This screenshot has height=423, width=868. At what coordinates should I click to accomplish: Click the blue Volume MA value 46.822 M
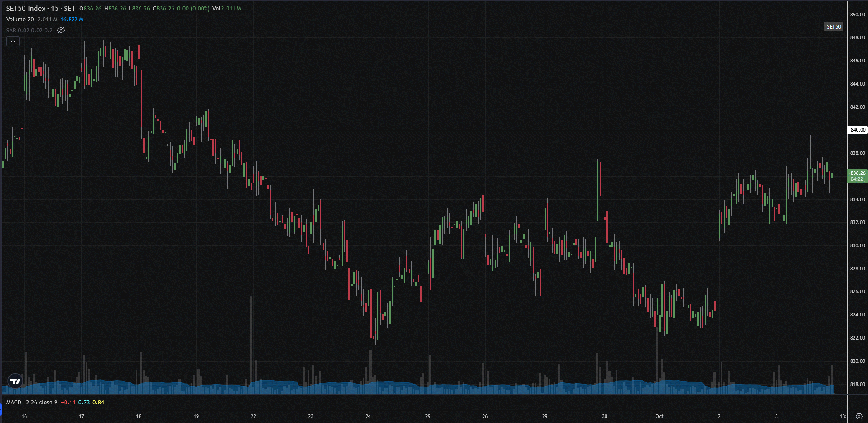71,20
